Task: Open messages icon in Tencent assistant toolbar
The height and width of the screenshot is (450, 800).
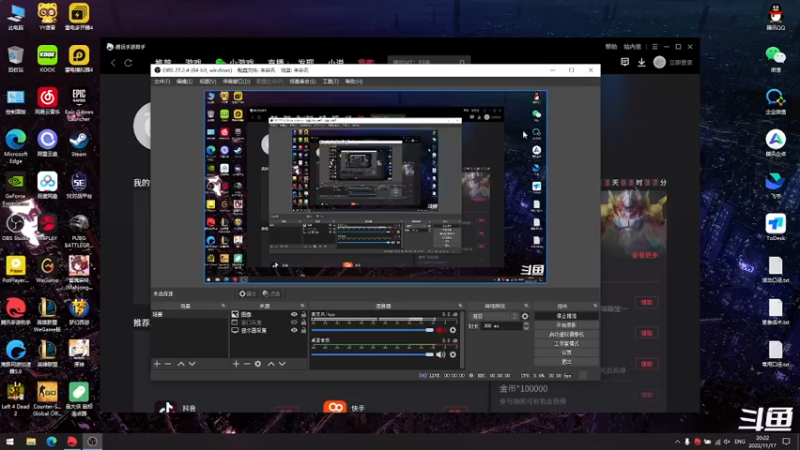Action: click(x=624, y=62)
